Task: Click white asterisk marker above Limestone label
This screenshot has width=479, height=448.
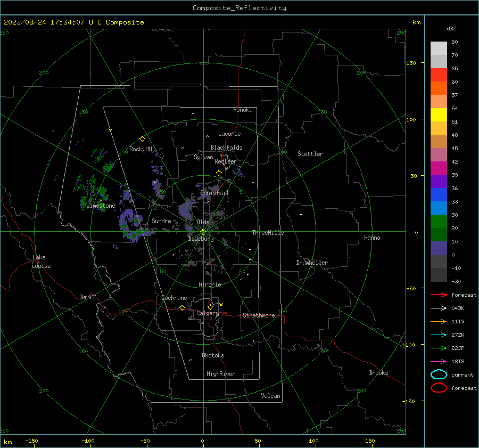Action: point(101,201)
